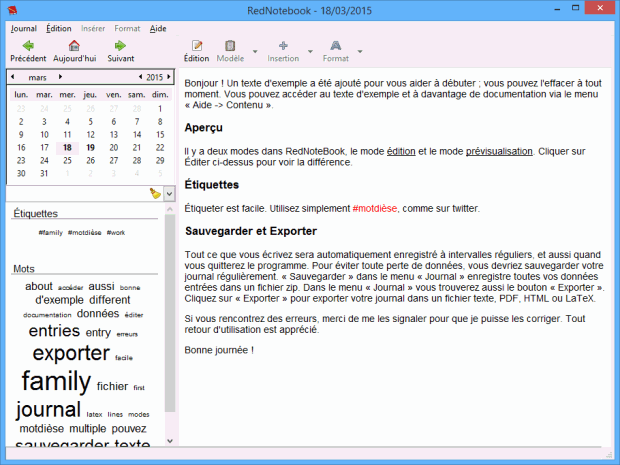Open the Modèle dropdown arrow
This screenshot has height=465, width=620.
[255, 51]
